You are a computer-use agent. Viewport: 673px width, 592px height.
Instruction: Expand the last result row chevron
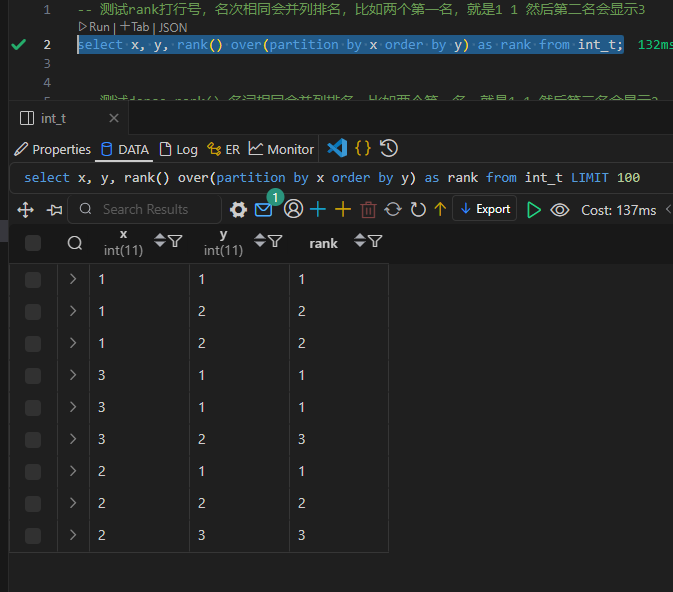[x=73, y=535]
